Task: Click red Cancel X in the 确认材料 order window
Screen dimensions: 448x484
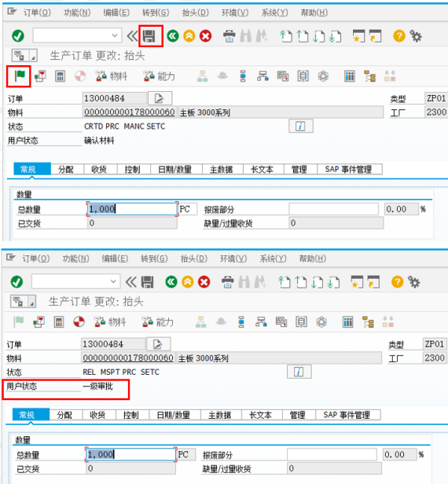Action: 205,36
